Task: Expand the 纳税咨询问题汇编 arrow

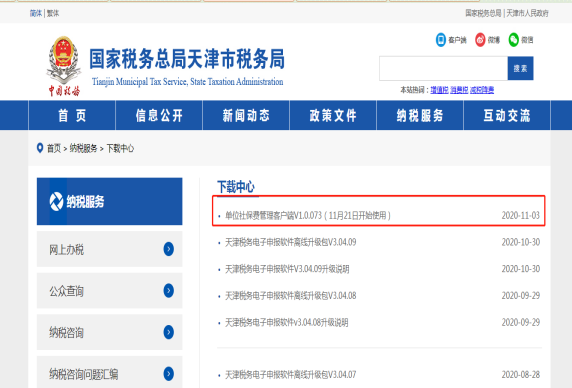Action: (x=169, y=374)
